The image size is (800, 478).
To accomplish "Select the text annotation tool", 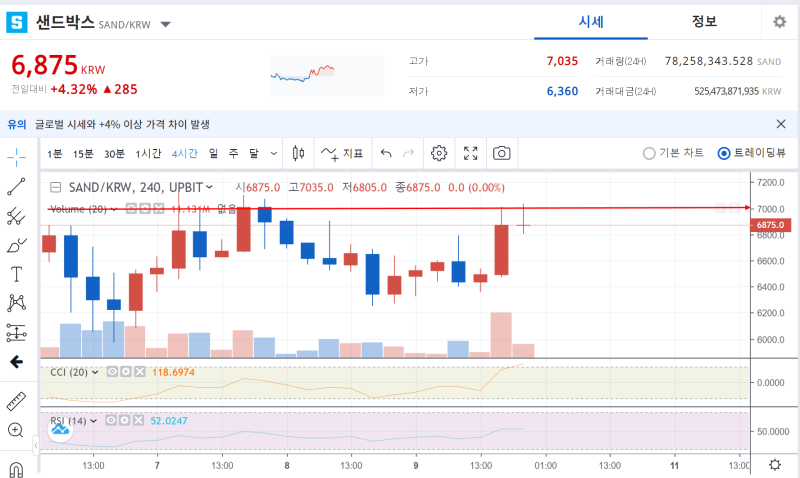I will point(16,274).
